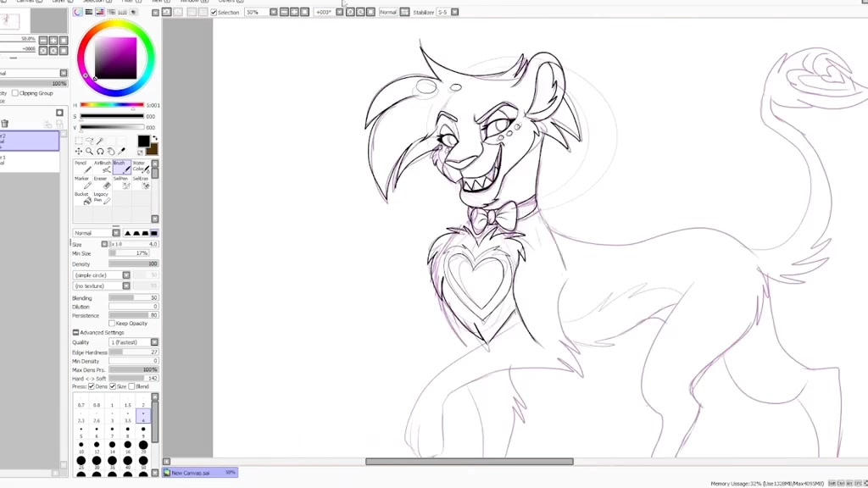Toggle the Press Dens checkbox
This screenshot has width=868, height=488.
pyautogui.click(x=92, y=386)
